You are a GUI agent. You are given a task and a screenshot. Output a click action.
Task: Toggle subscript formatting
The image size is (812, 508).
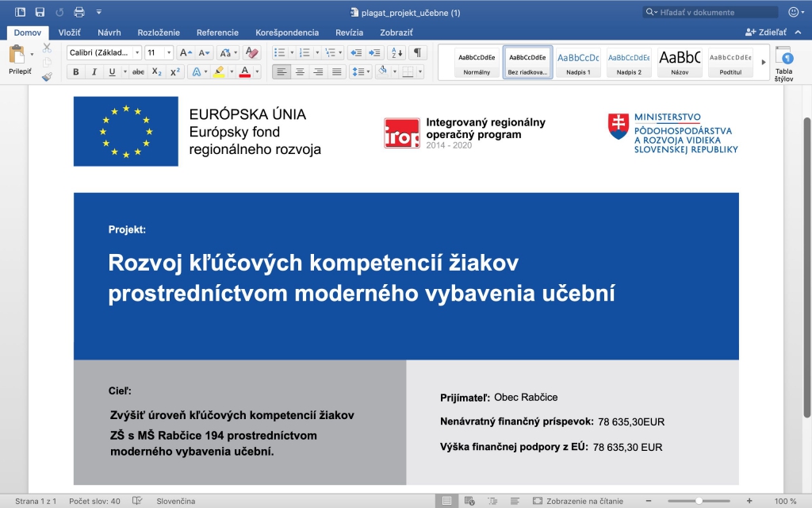(157, 71)
